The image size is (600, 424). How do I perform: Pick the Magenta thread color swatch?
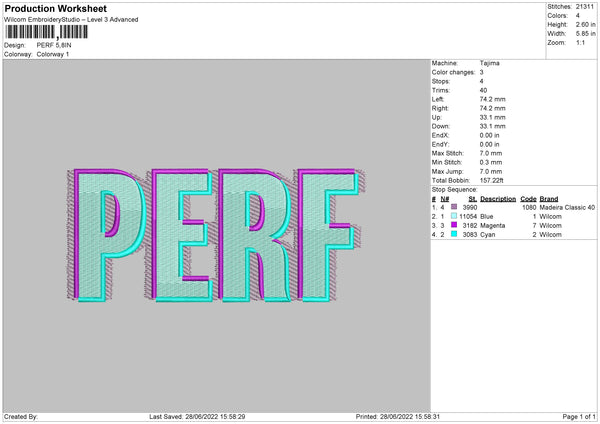pos(455,226)
